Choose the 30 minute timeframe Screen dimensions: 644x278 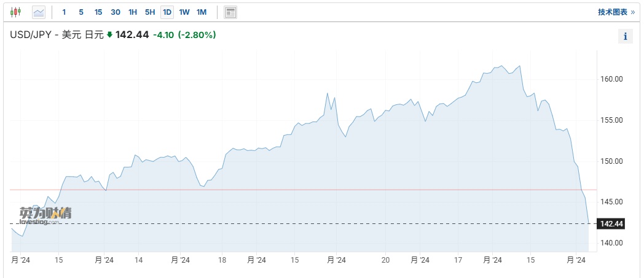click(x=116, y=12)
